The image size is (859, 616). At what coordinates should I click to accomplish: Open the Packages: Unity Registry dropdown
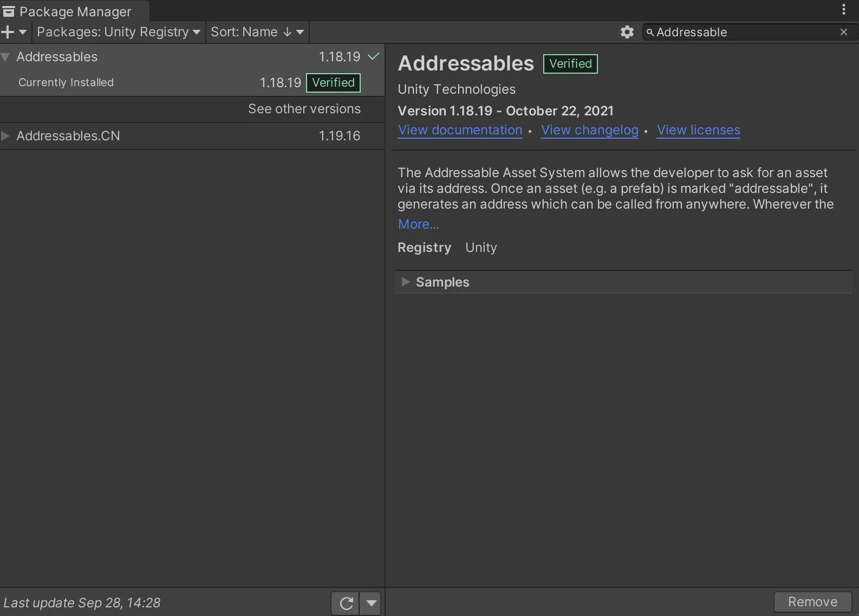(x=118, y=32)
